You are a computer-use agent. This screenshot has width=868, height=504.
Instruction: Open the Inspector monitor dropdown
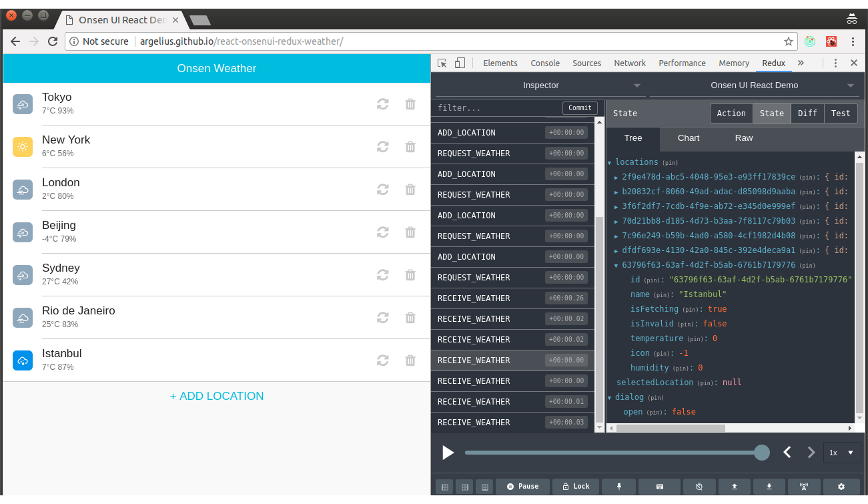(x=540, y=85)
